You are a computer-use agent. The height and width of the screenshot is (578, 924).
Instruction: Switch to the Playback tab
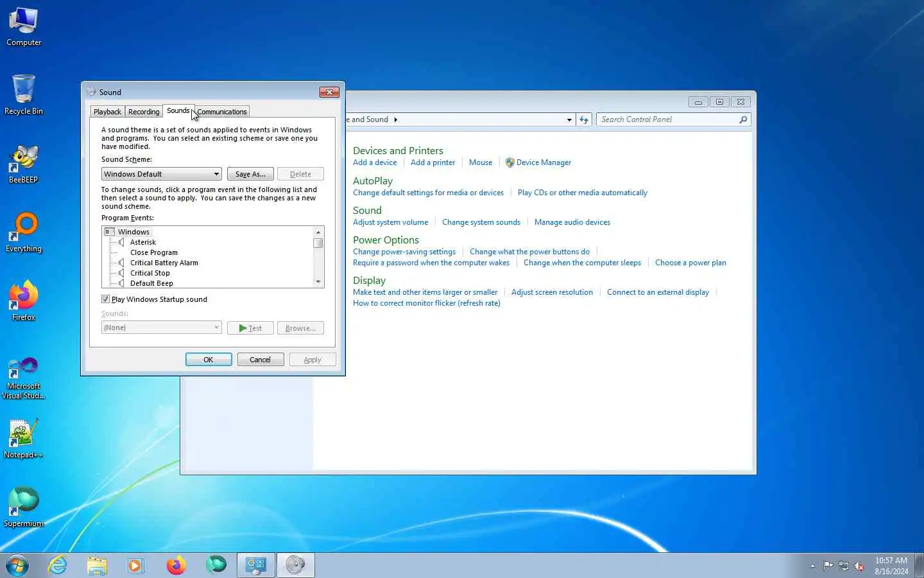click(x=107, y=112)
